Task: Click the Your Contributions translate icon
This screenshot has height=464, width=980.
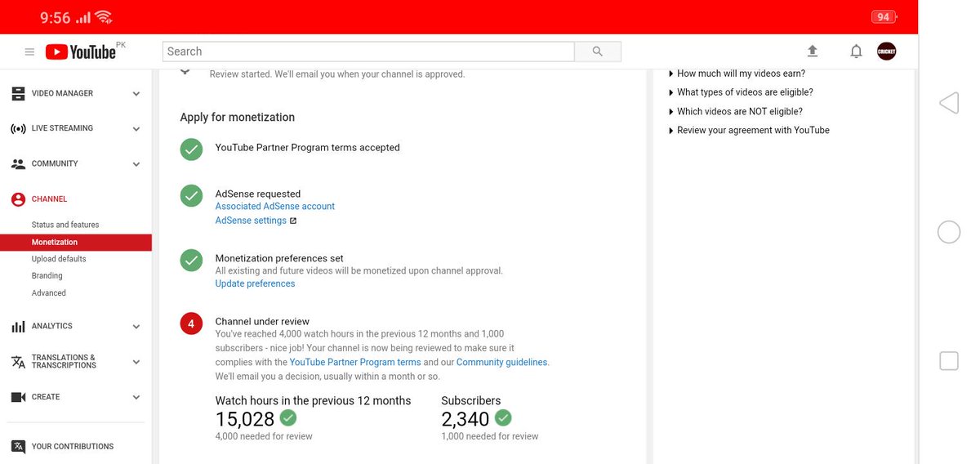Action: coord(18,447)
